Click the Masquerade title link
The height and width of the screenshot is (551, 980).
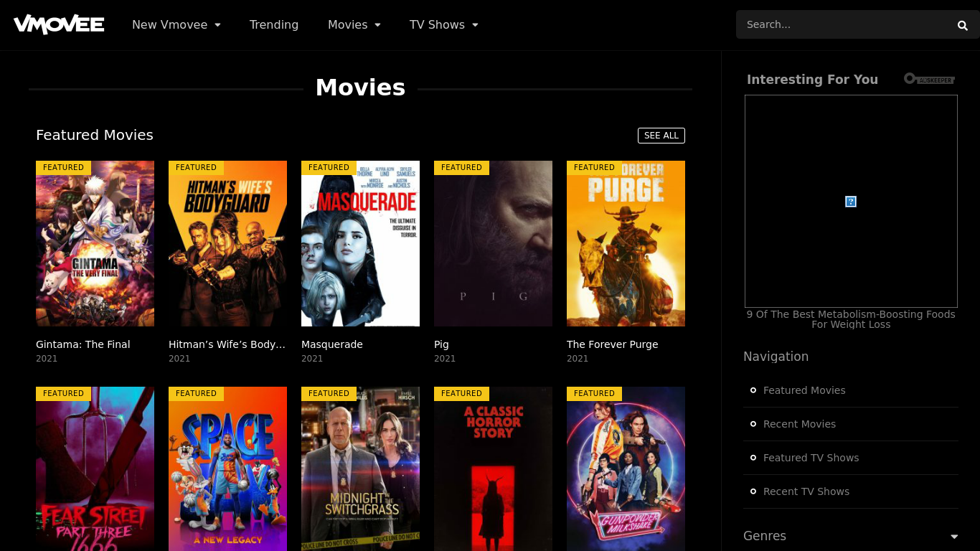pos(332,344)
